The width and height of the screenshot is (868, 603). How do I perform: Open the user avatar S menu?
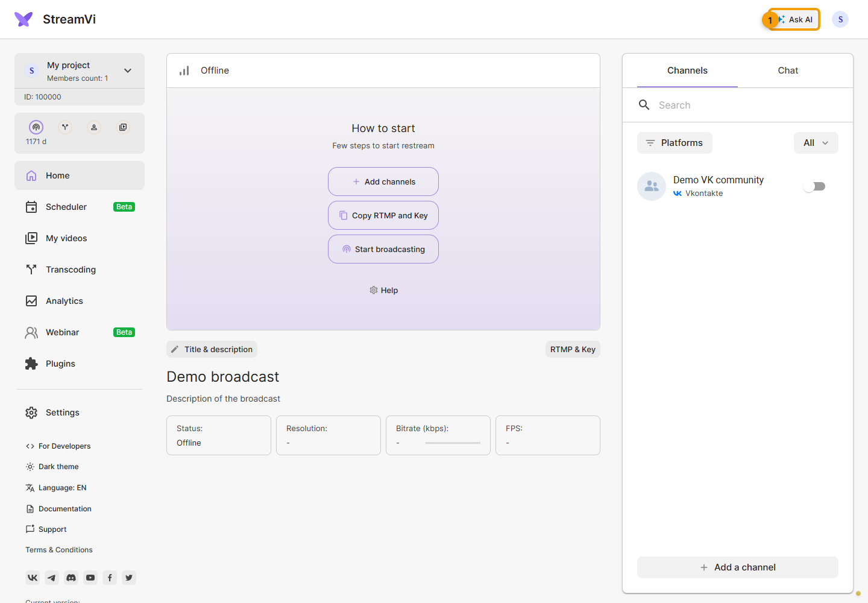(x=840, y=19)
